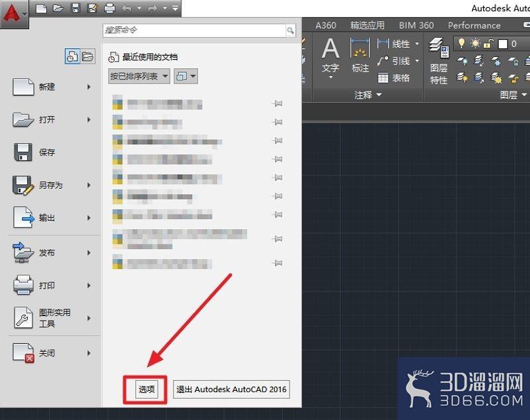Expand the 注释 panel dropdown
The height and width of the screenshot is (420, 530).
(x=368, y=95)
